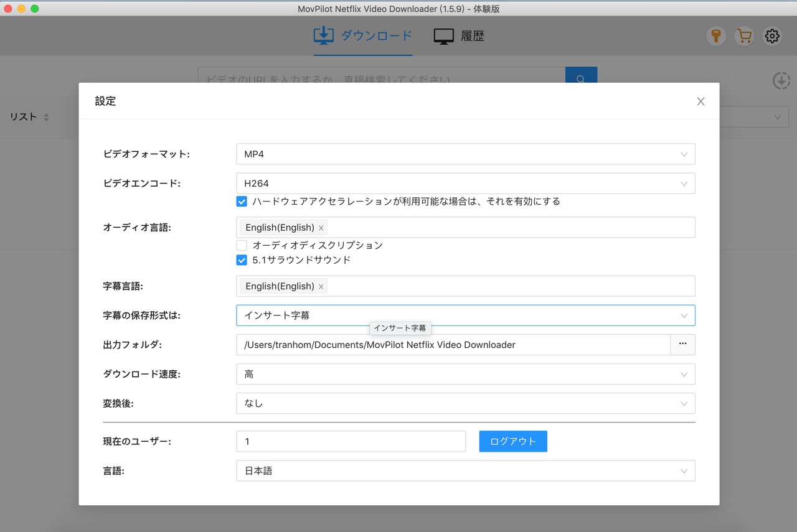Click the 字幕言語 tag input field
The image size is (797, 532).
[x=466, y=286]
